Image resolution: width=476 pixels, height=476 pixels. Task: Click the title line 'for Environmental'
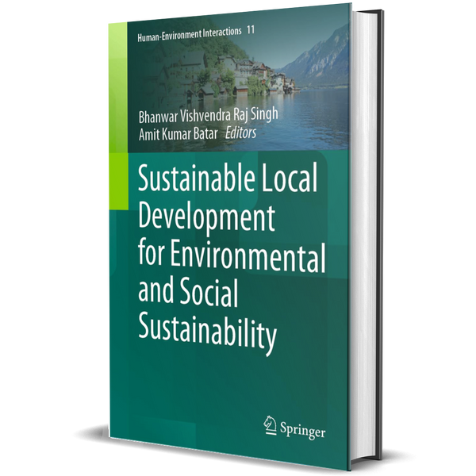coord(232,257)
